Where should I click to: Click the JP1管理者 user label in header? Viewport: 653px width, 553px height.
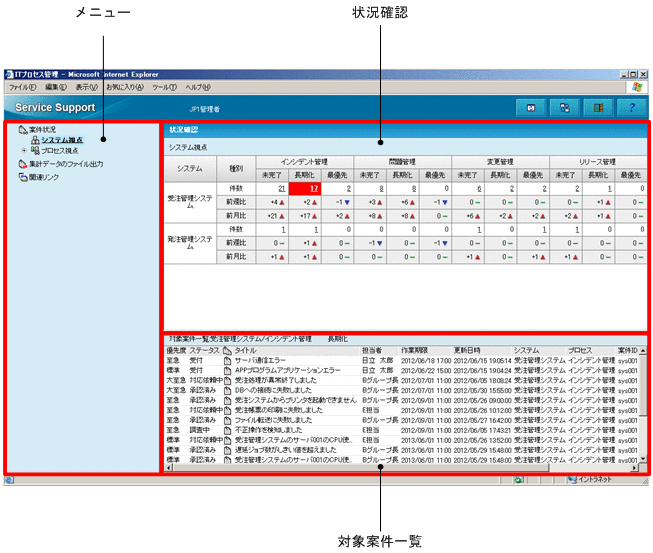pos(204,110)
